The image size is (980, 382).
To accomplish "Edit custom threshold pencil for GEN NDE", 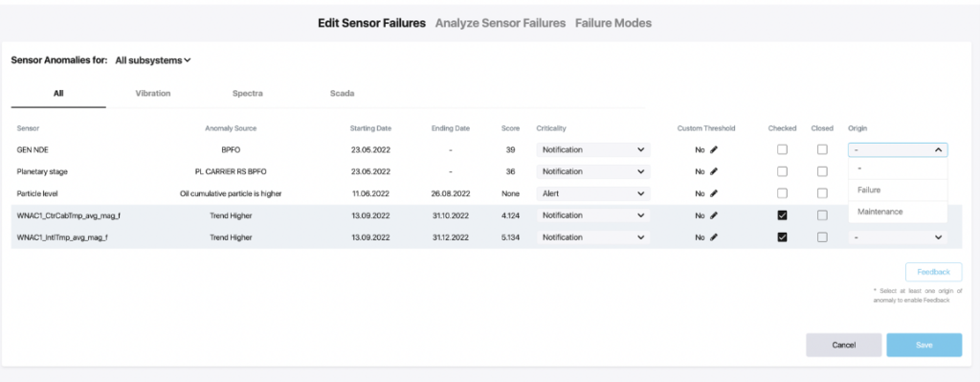I will tap(714, 150).
